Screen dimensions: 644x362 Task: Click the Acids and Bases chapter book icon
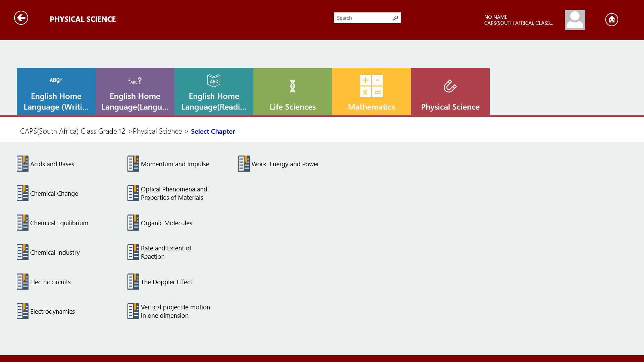(x=22, y=164)
